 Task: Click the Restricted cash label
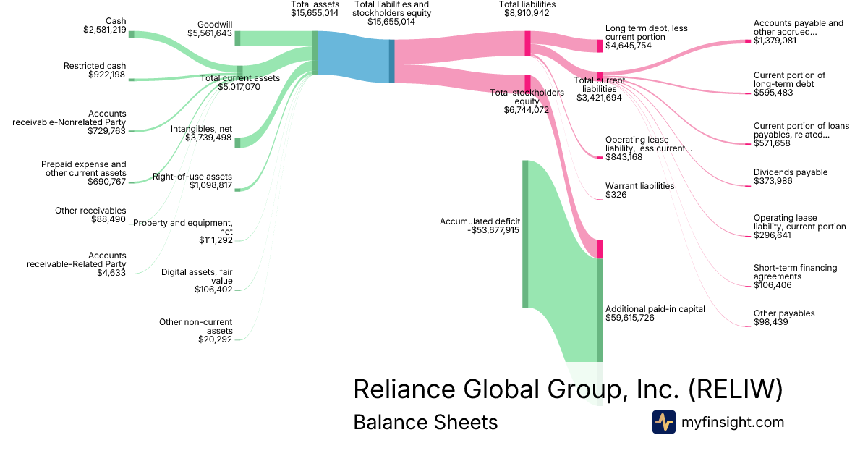[95, 70]
